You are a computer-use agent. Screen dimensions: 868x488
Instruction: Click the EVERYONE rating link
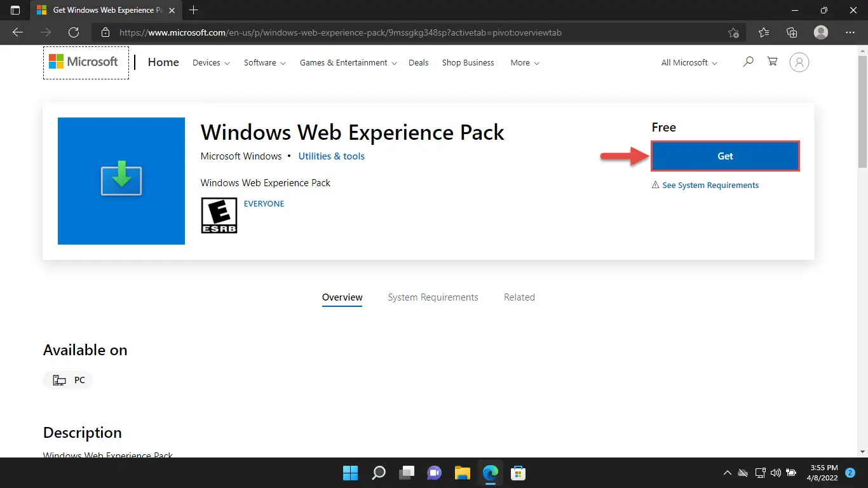[264, 204]
